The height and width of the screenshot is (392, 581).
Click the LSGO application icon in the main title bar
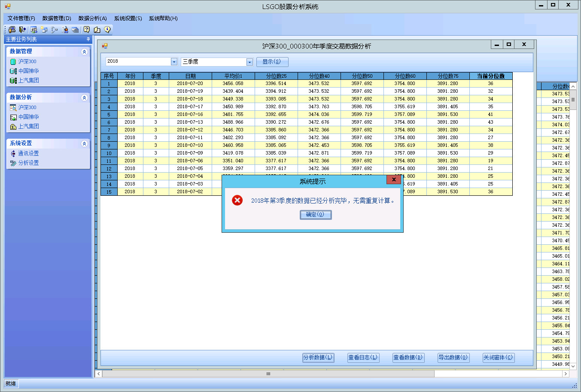point(8,6)
